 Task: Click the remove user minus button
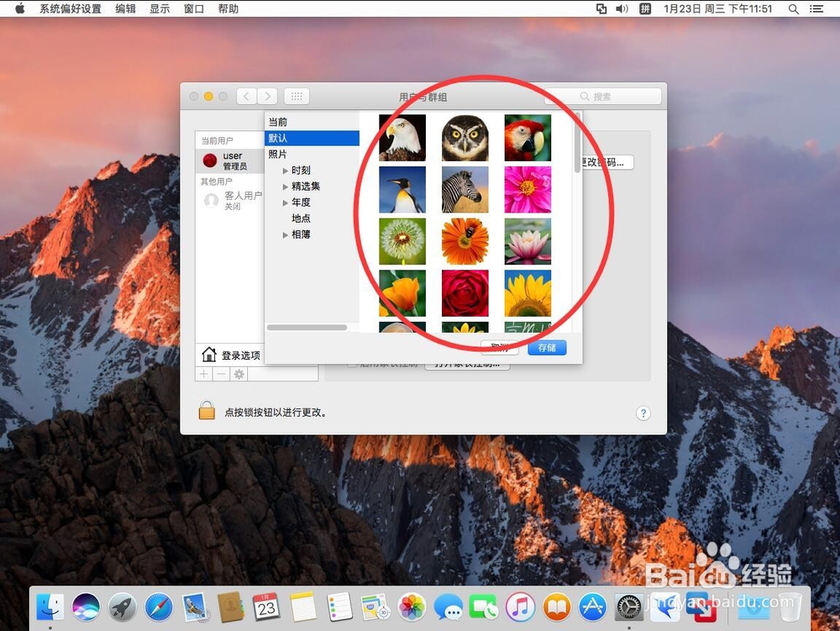(221, 374)
